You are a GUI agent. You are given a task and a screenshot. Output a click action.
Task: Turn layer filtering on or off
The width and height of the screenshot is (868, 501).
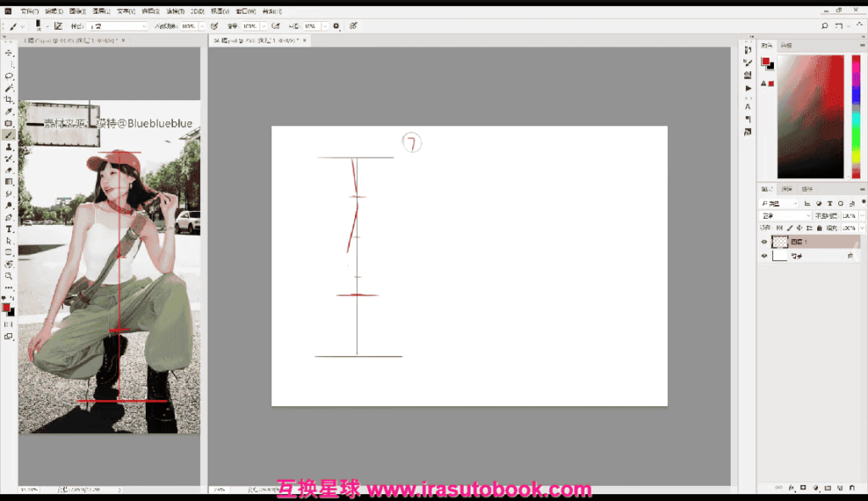(863, 203)
